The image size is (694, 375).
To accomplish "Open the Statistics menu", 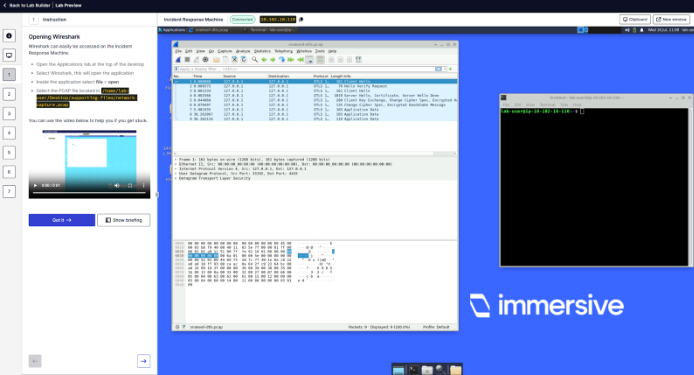I will (x=262, y=51).
